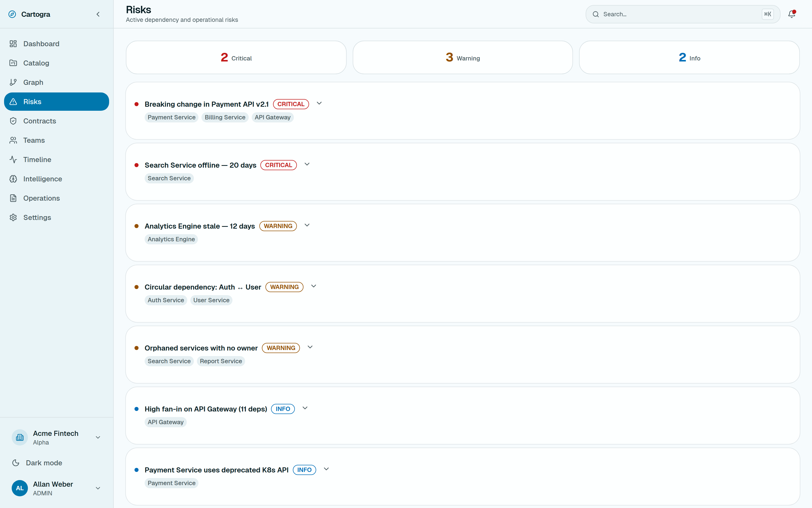This screenshot has width=812, height=508.
Task: Open Settings from the sidebar
Action: coord(56,217)
